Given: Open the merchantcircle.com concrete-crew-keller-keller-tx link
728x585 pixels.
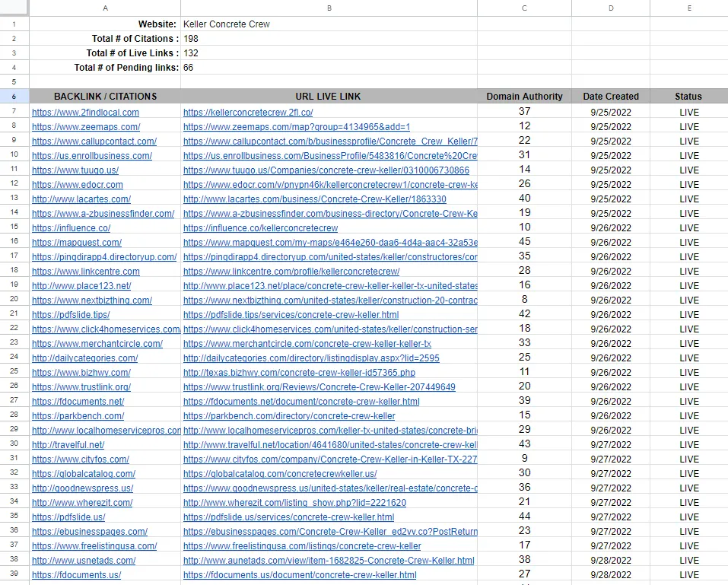Looking at the screenshot, I should point(307,344).
